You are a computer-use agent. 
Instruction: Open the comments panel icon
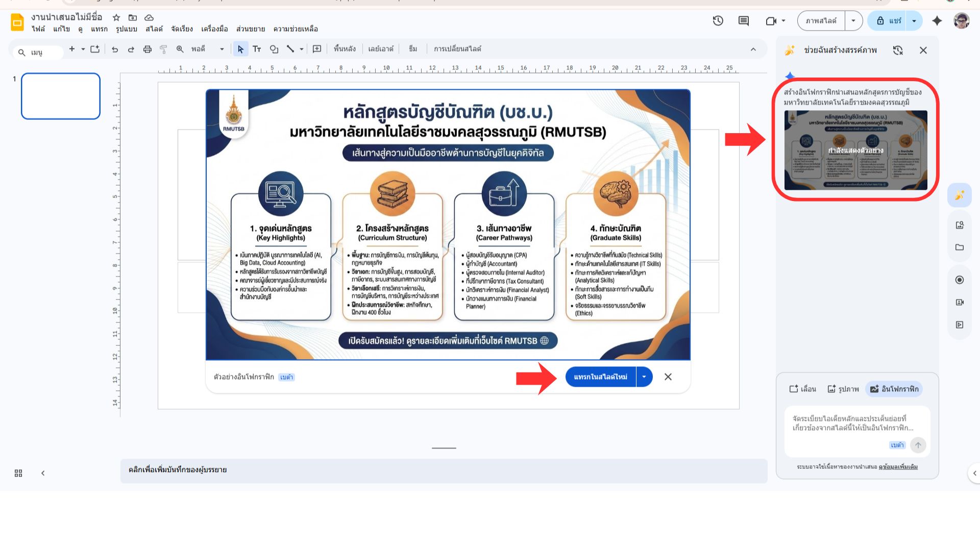pos(744,21)
